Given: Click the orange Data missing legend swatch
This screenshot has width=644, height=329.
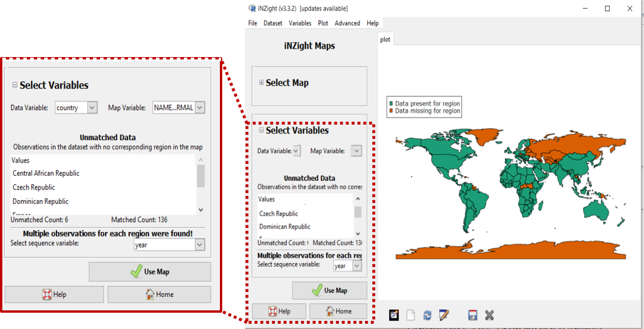Looking at the screenshot, I should (x=392, y=111).
